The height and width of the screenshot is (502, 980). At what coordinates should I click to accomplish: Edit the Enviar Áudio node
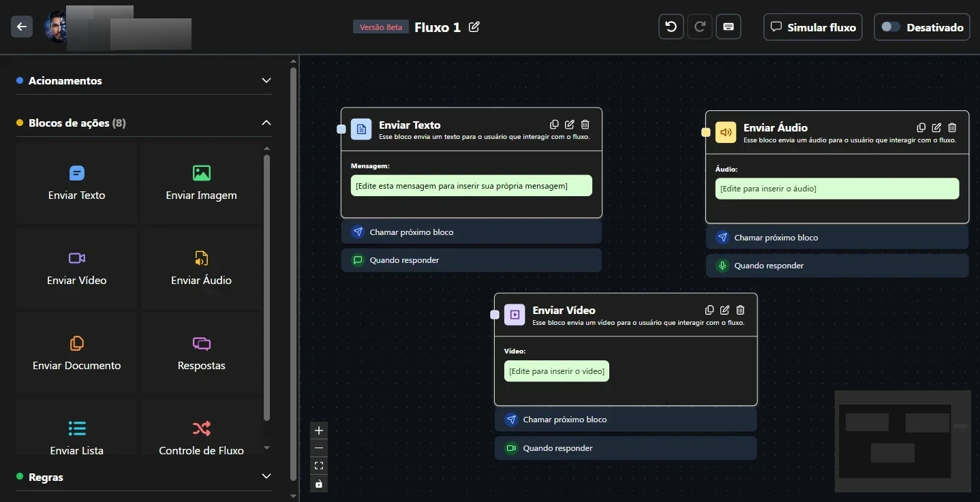pos(937,127)
